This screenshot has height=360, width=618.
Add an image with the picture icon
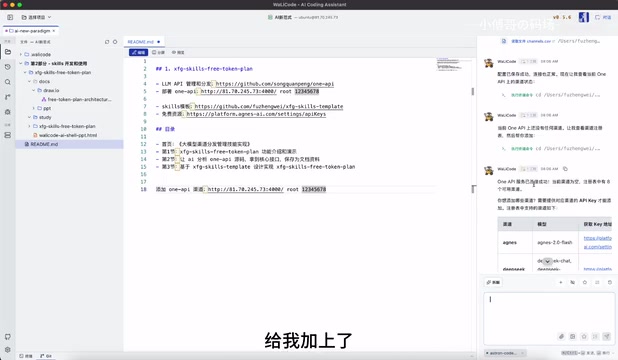[x=573, y=336]
